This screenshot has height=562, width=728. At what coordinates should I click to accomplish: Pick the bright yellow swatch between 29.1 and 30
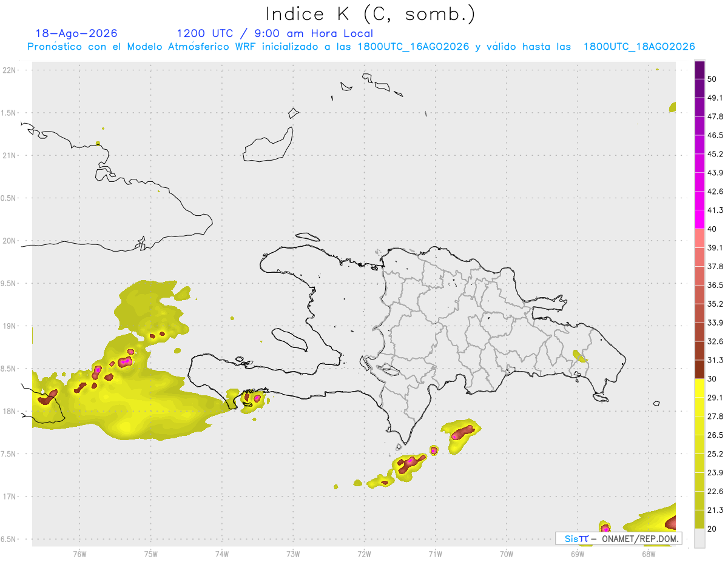[x=699, y=388]
